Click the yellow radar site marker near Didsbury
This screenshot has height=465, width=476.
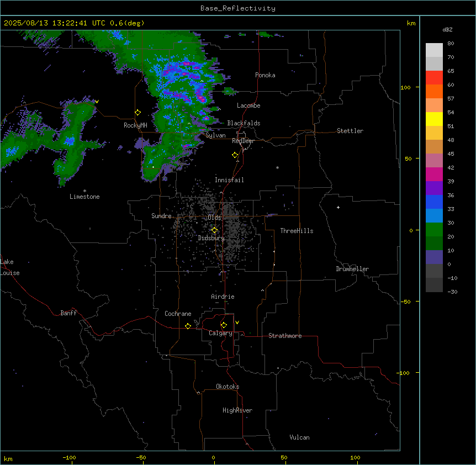pos(215,230)
